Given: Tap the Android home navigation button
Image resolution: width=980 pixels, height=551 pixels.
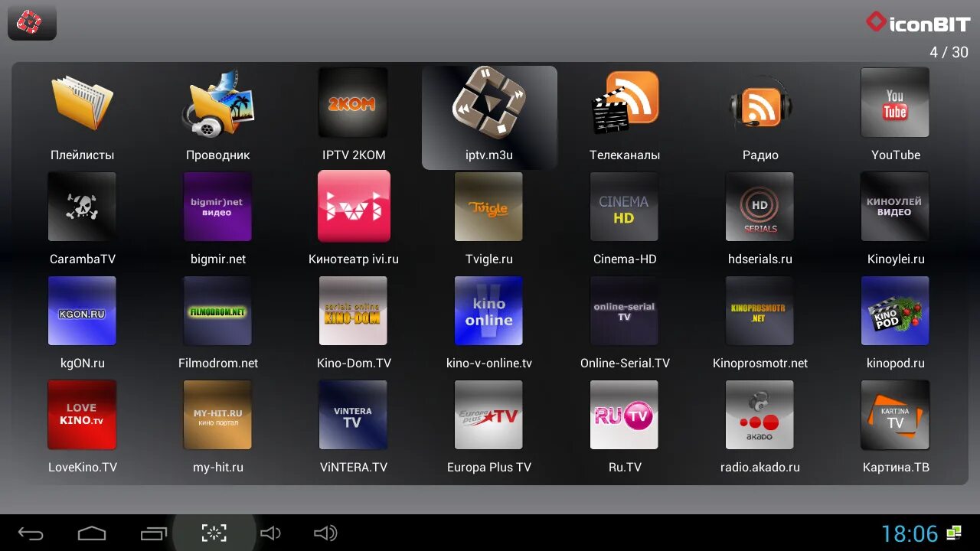Looking at the screenshot, I should [x=92, y=533].
